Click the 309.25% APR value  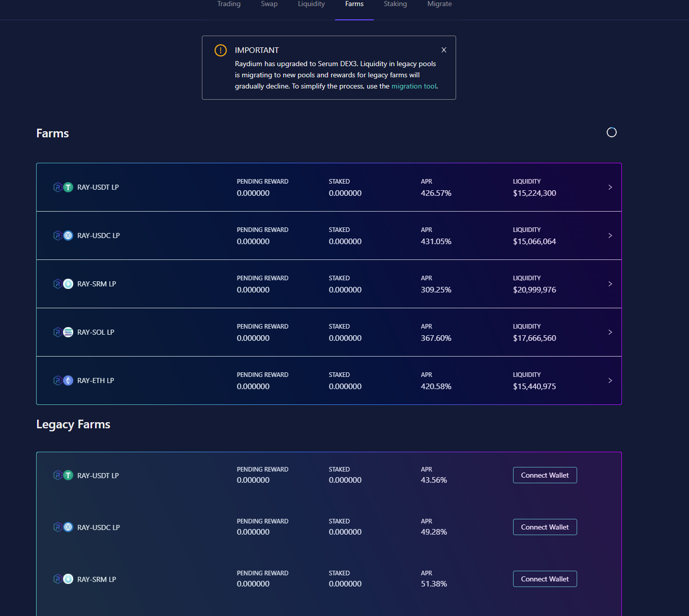(x=436, y=290)
